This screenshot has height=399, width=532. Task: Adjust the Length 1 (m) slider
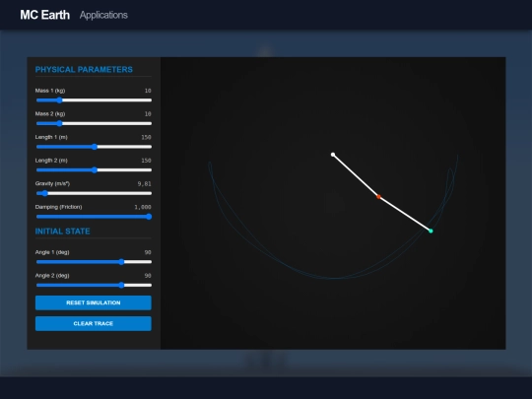94,147
